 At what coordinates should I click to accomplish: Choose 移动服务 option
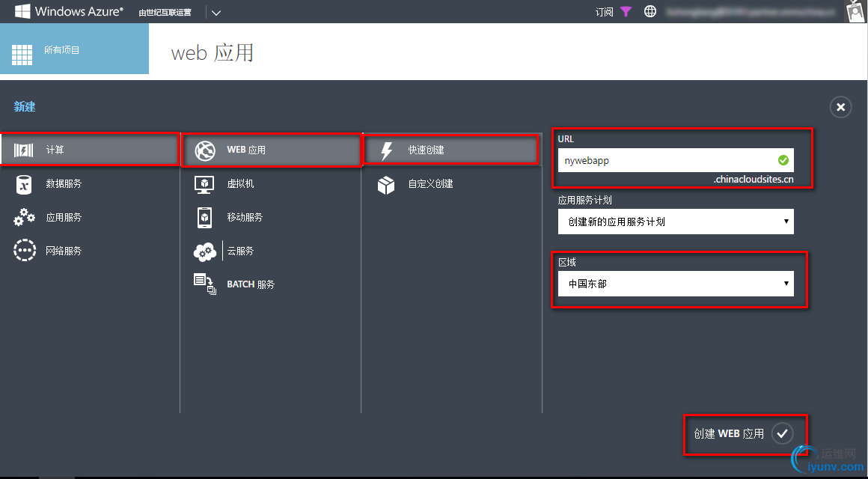271,217
